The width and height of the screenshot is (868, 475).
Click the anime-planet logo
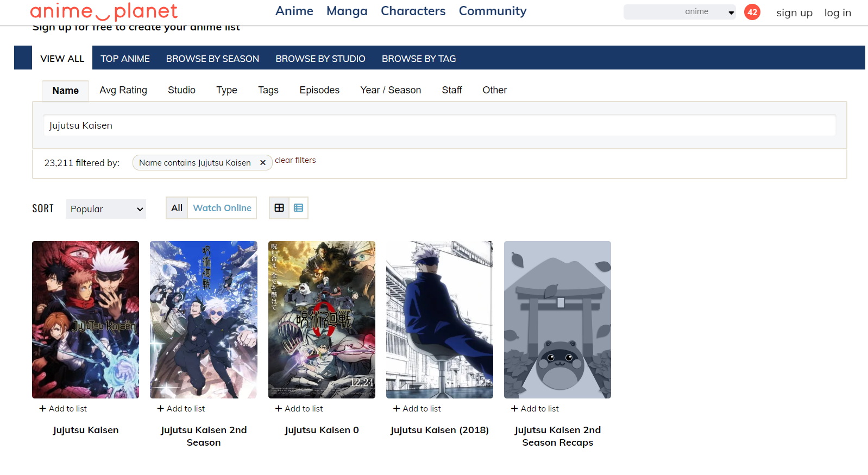point(104,11)
